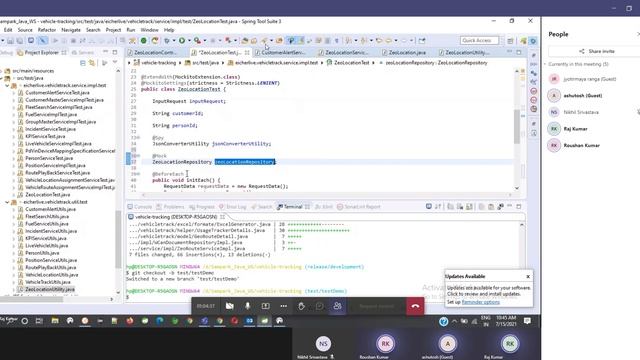Maximize the editor area
This screenshot has height=360, width=640.
519,52
